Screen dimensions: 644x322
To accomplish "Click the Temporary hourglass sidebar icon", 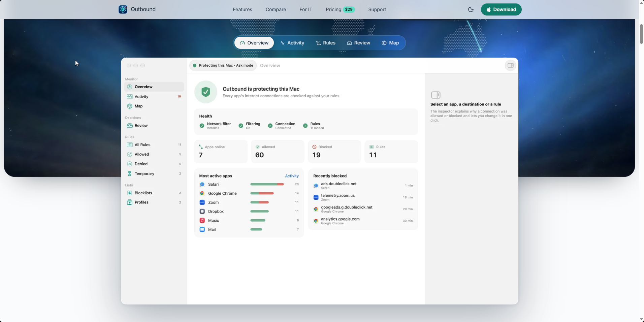I will click(129, 174).
